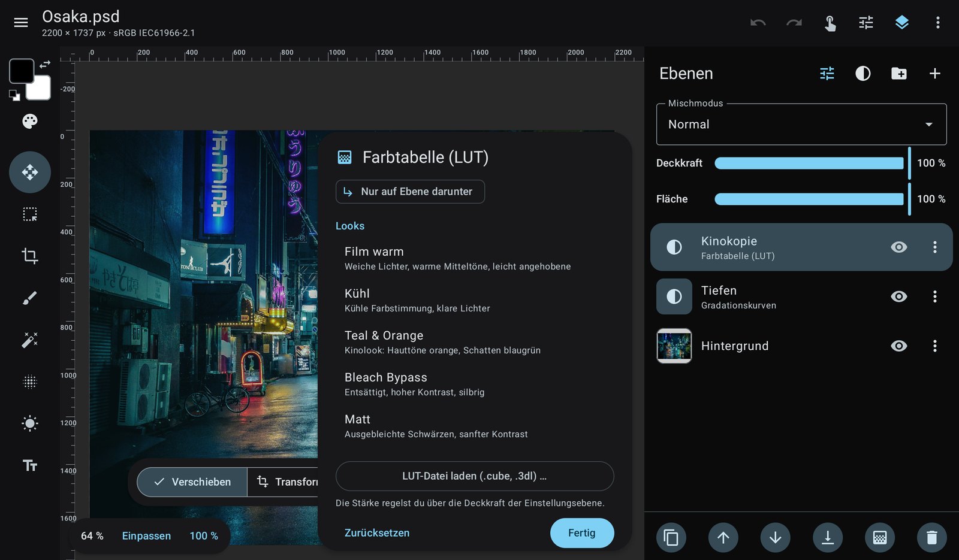959x560 pixels.
Task: Select the rectangular selection tool
Action: tap(30, 214)
